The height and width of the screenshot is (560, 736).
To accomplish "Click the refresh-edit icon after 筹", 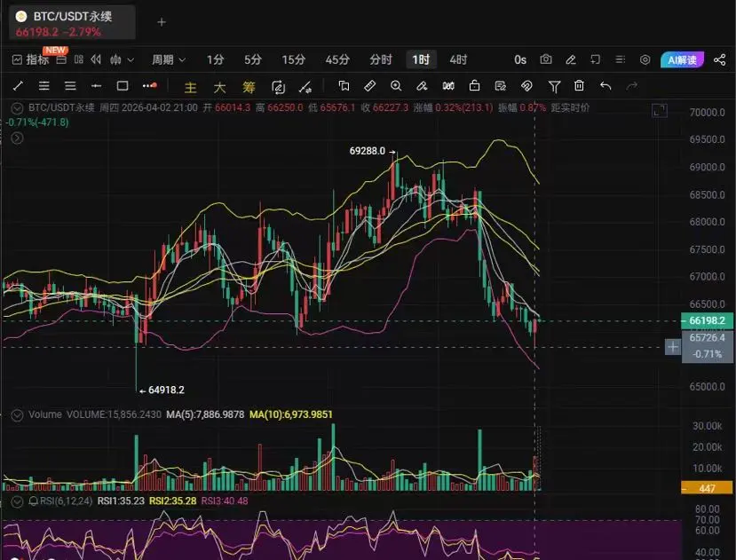I will click(279, 87).
